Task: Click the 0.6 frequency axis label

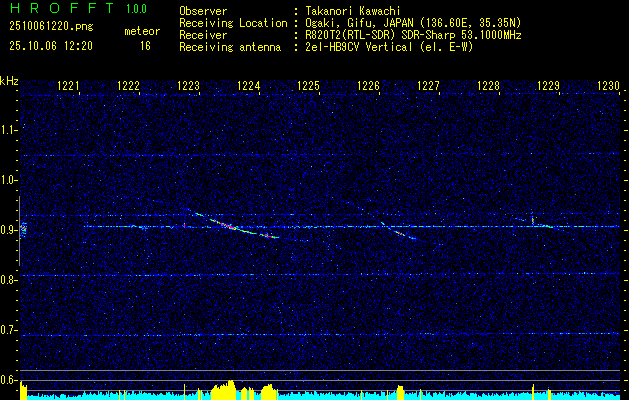Action: click(x=9, y=380)
